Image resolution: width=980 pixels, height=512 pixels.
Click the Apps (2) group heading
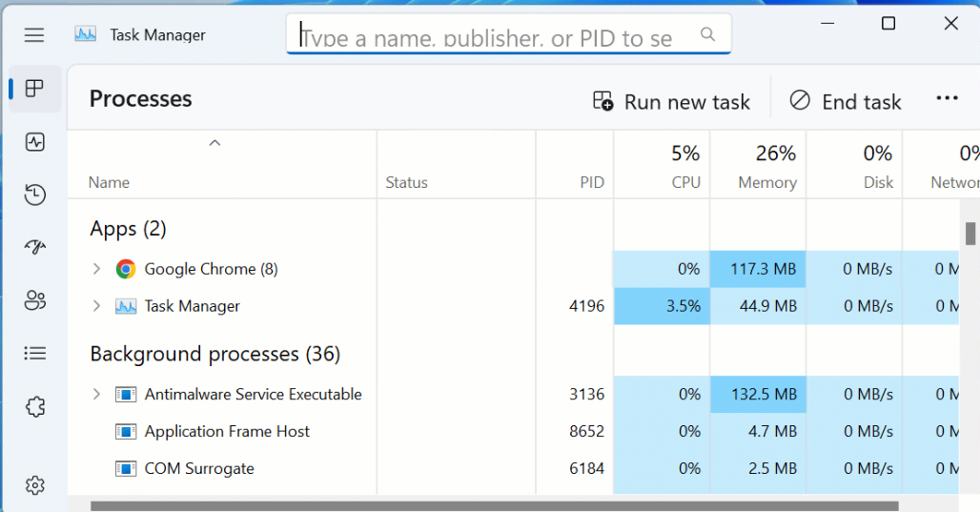click(x=128, y=230)
